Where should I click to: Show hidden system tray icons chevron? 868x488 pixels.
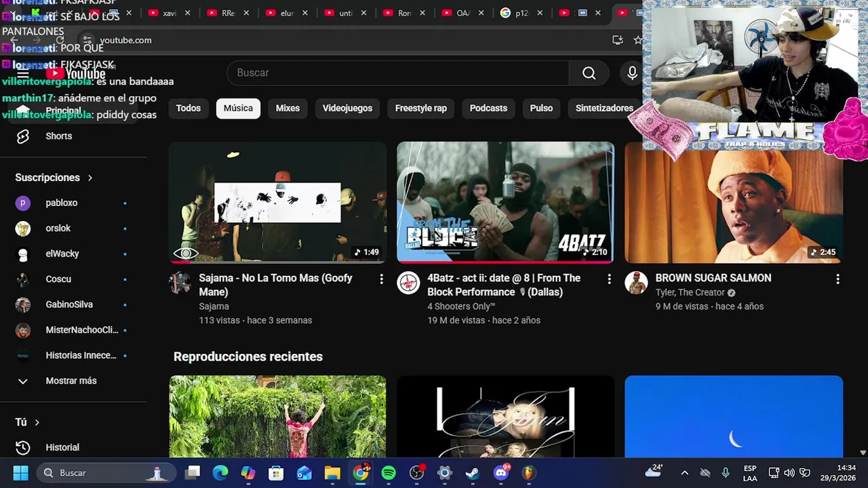(684, 472)
